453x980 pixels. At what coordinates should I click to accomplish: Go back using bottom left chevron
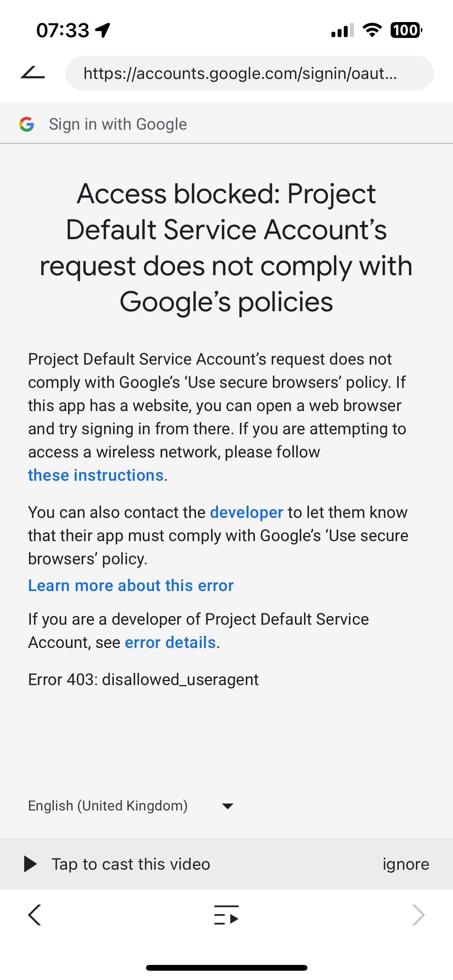coord(35,915)
